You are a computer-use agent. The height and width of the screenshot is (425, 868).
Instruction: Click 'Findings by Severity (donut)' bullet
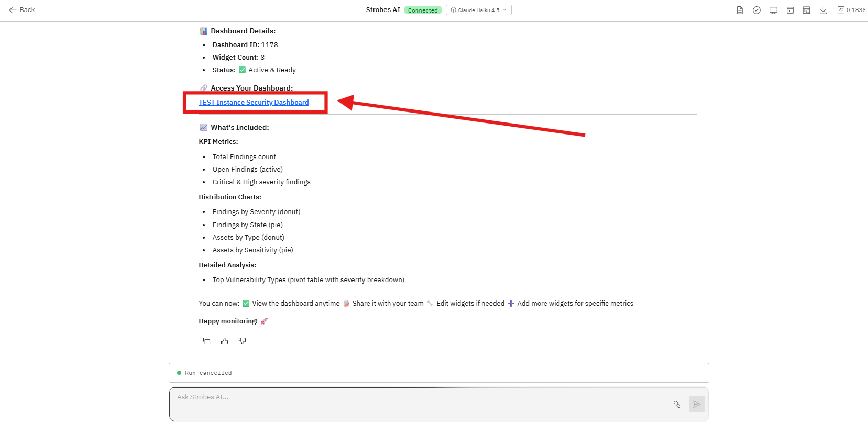pyautogui.click(x=257, y=212)
